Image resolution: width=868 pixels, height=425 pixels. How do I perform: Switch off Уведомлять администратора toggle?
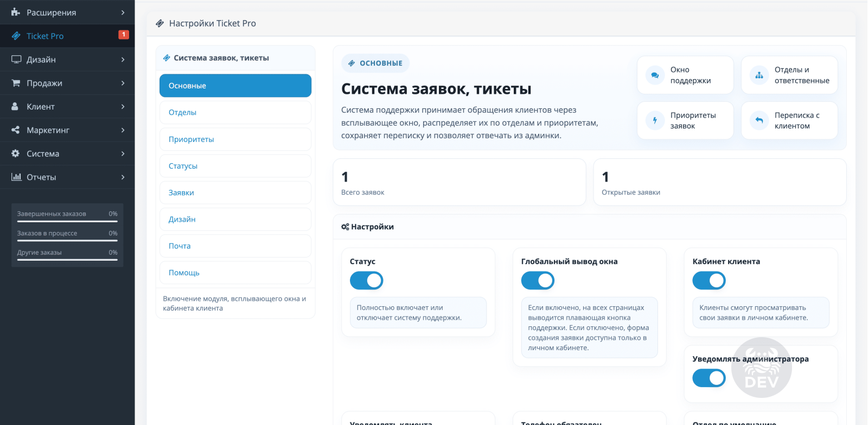coord(709,378)
